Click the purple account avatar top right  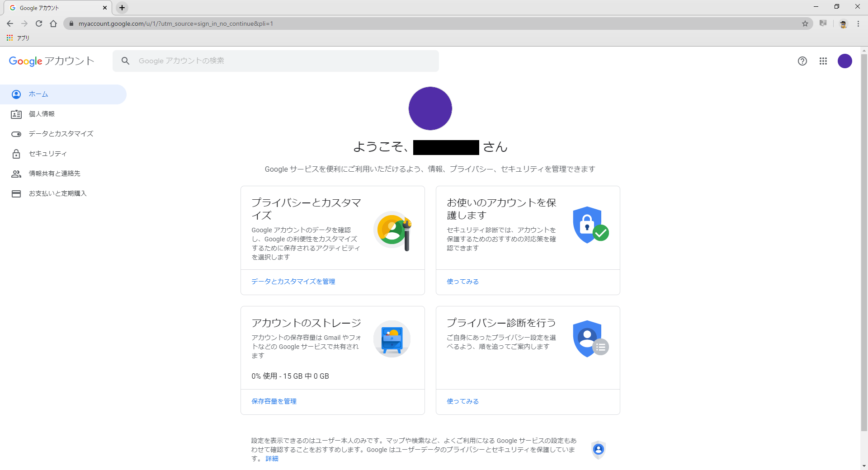(x=845, y=61)
